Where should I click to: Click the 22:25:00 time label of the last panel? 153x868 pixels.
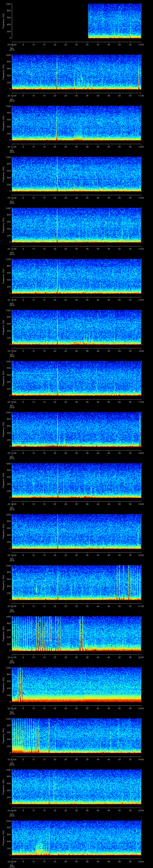12,861
